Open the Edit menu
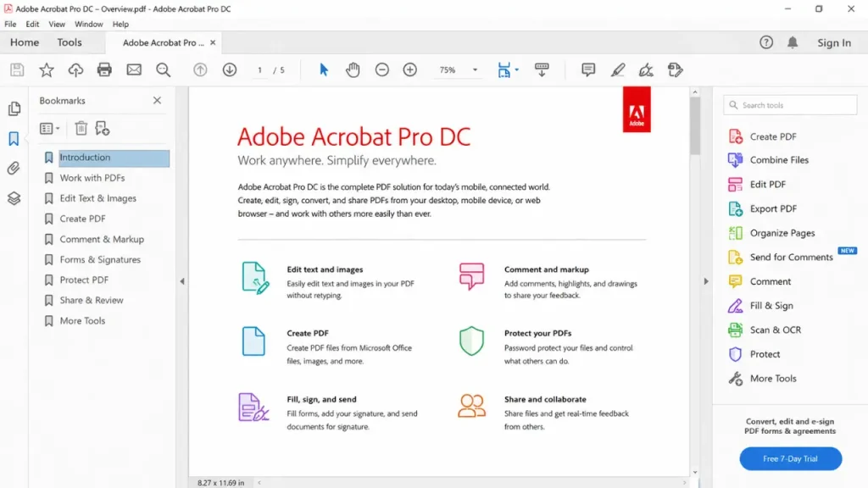The height and width of the screenshot is (488, 868). 32,25
